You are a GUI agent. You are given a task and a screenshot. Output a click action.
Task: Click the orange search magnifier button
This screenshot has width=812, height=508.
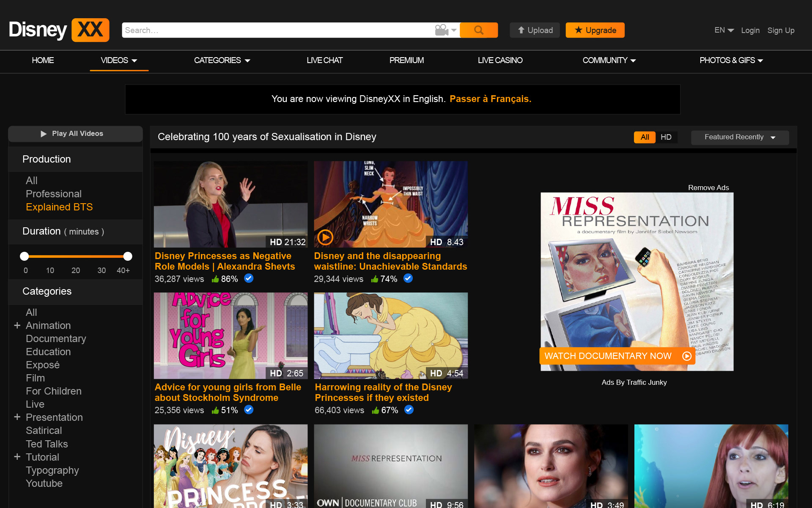point(479,30)
